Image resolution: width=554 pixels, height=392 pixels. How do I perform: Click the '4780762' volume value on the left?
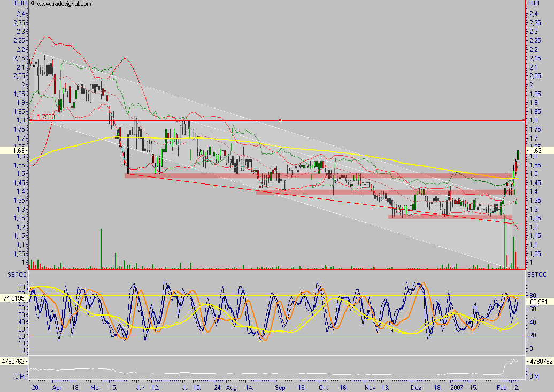pos(13,361)
